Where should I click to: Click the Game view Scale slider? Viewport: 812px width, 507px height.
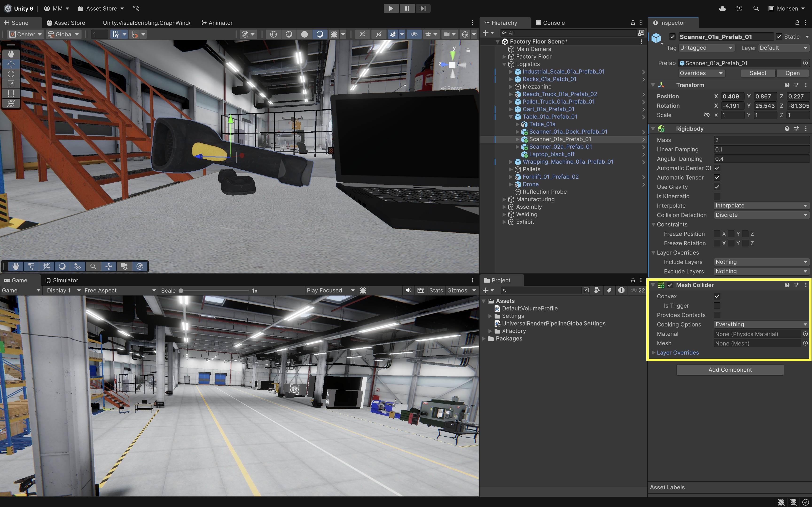coord(215,290)
